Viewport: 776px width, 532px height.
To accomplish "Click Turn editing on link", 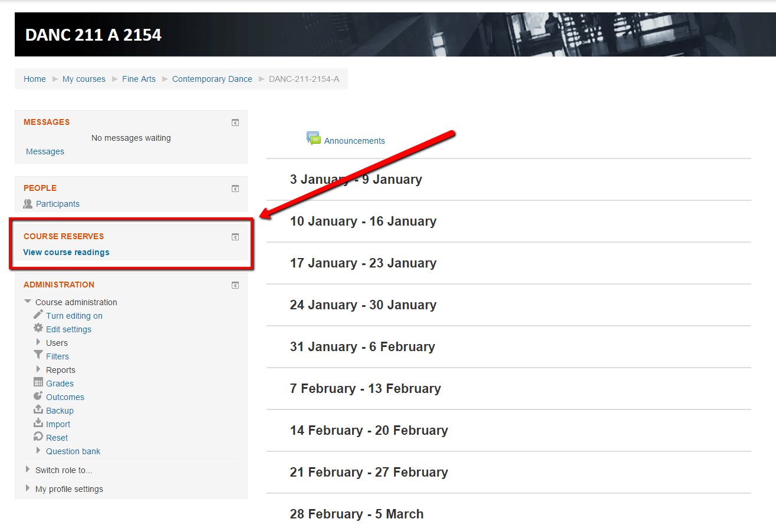I will (74, 316).
